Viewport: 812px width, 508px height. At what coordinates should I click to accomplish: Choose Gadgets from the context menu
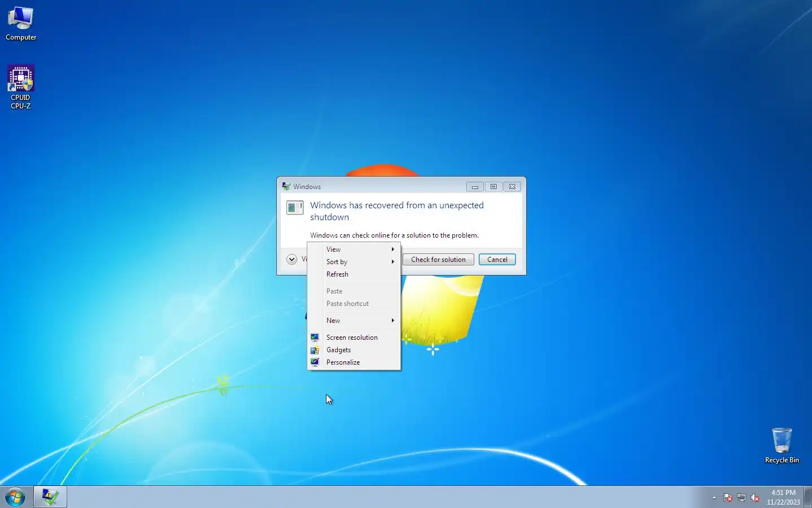tap(354, 350)
